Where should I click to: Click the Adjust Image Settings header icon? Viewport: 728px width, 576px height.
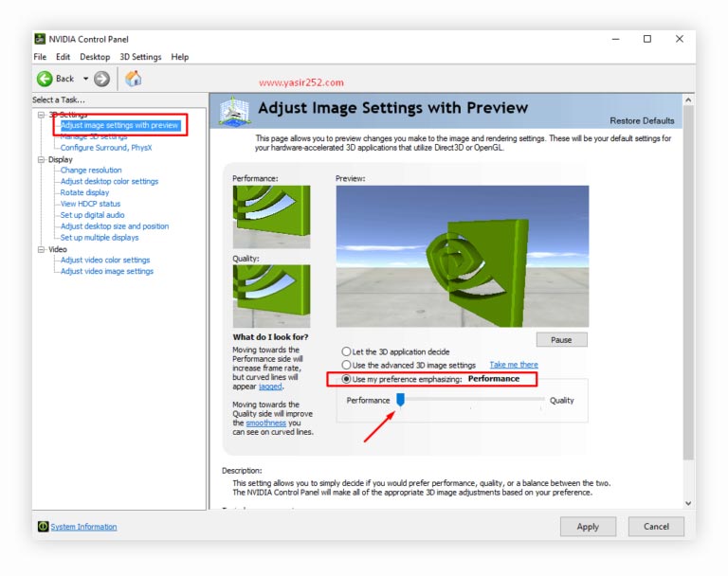pos(235,111)
